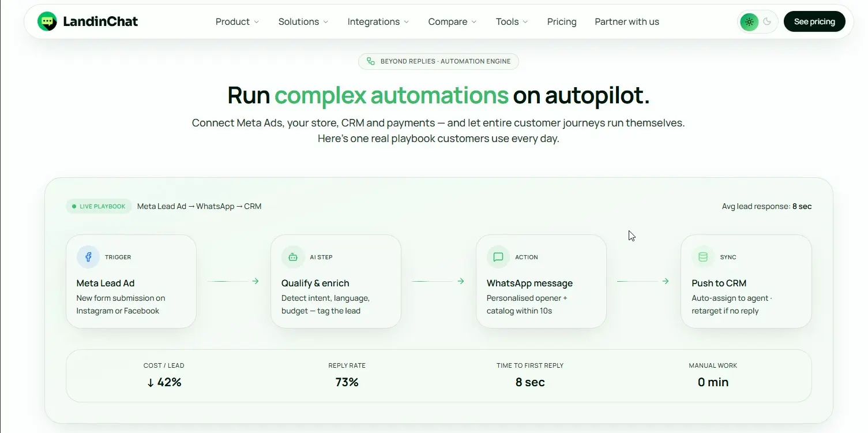Click the 'complex automations' green headline text

(392, 95)
